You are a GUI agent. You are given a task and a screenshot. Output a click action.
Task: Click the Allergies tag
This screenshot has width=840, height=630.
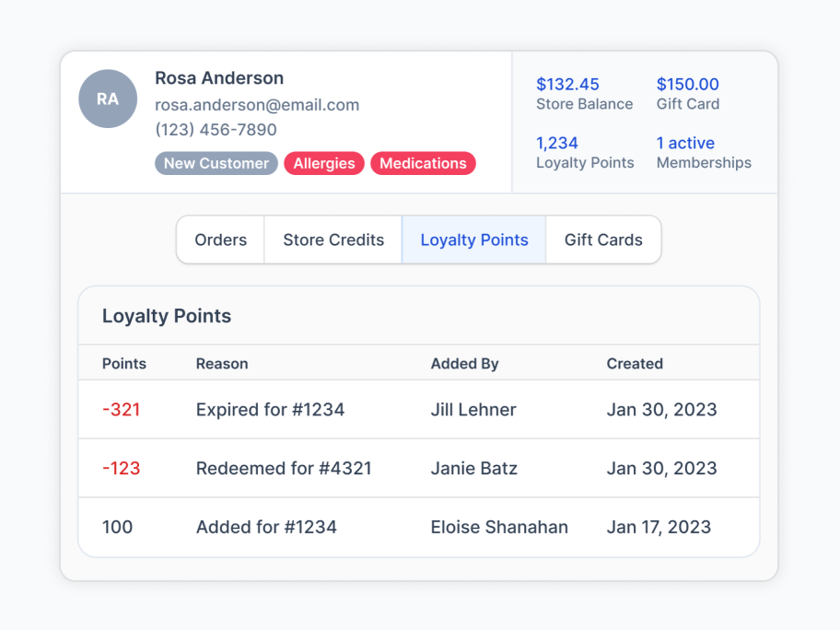click(324, 163)
